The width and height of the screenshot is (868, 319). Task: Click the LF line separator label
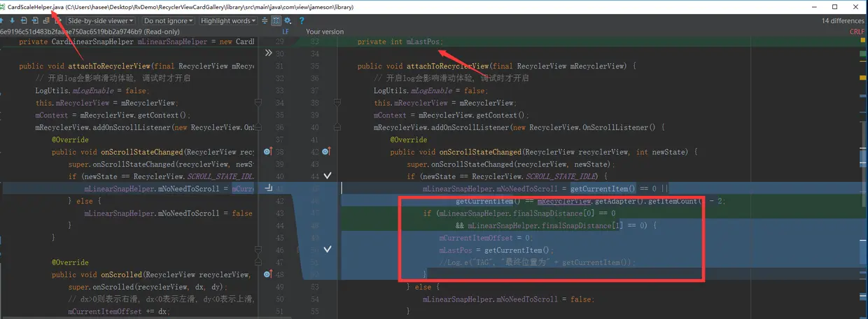(286, 31)
